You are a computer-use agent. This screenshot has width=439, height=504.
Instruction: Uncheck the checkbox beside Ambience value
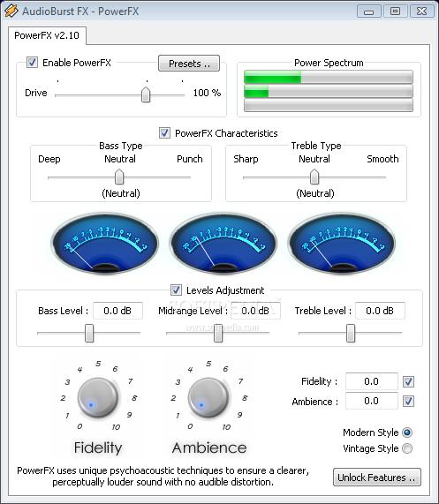[x=408, y=401]
